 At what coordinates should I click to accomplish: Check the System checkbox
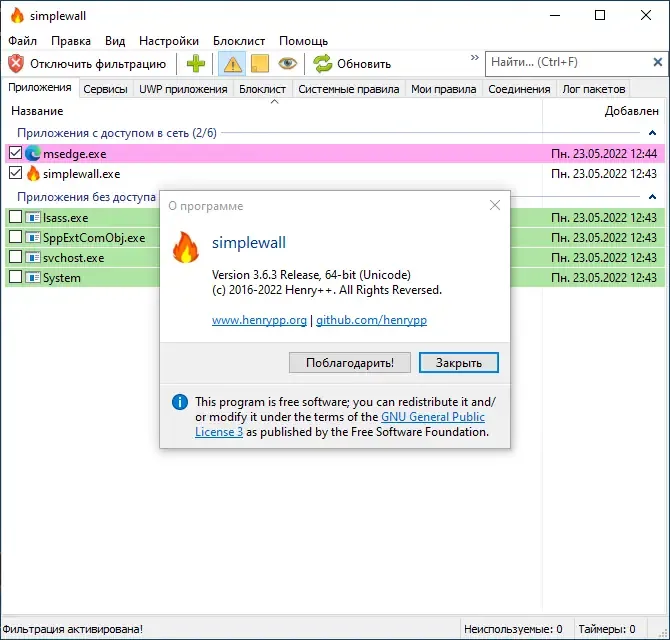(15, 277)
